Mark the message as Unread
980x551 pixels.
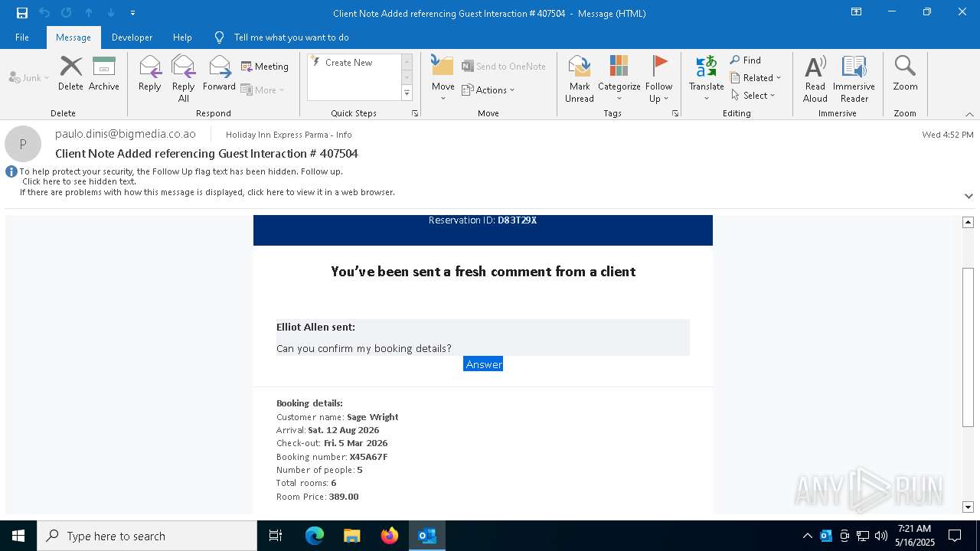pyautogui.click(x=580, y=79)
